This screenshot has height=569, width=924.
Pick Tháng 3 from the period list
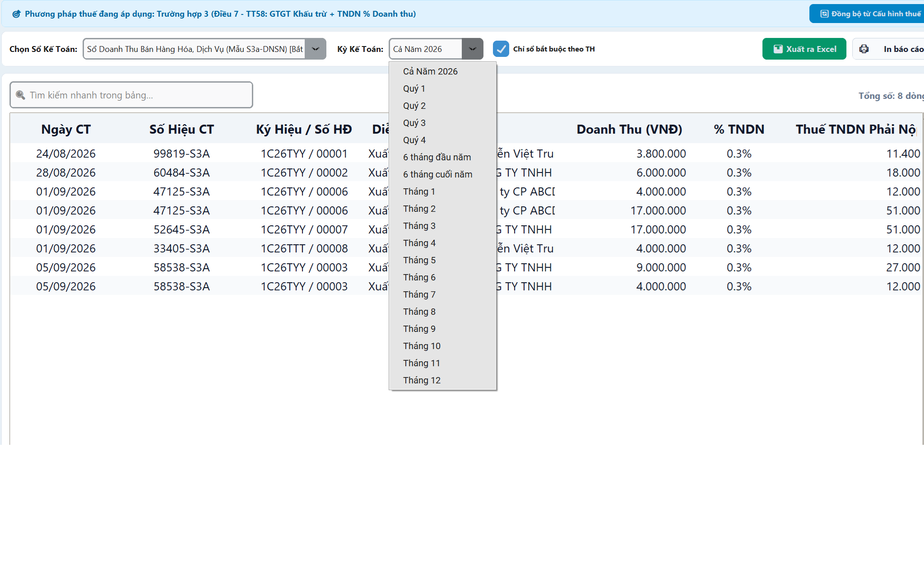(x=442, y=226)
